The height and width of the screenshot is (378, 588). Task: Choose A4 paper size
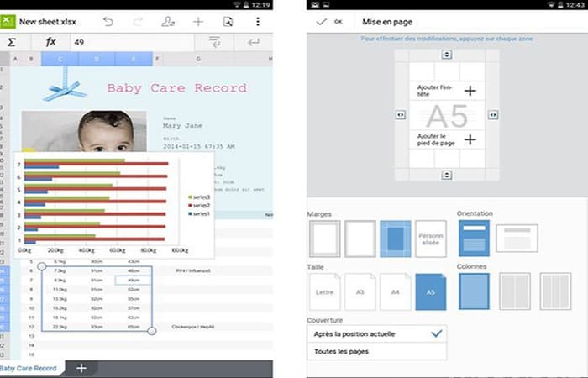396,291
